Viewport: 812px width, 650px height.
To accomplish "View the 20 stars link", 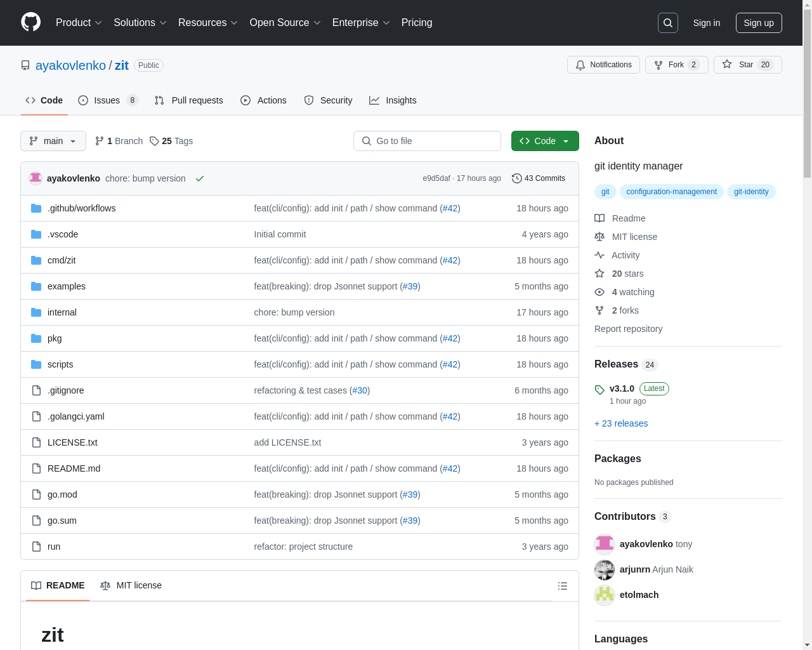I will click(x=619, y=274).
